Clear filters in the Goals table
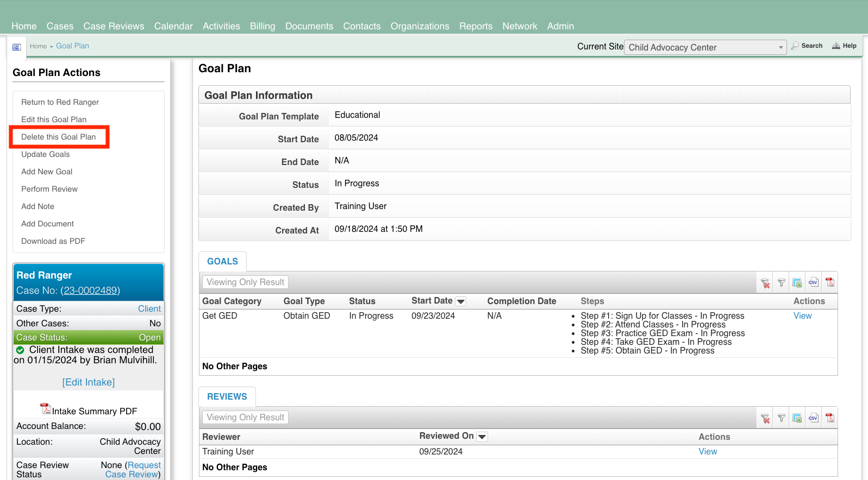Image resolution: width=868 pixels, height=480 pixels. point(765,282)
